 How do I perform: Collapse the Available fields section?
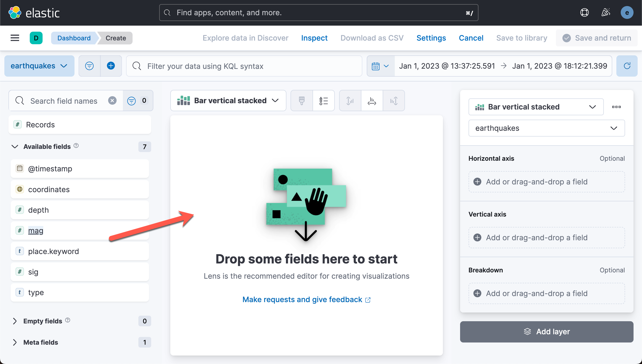(15, 146)
